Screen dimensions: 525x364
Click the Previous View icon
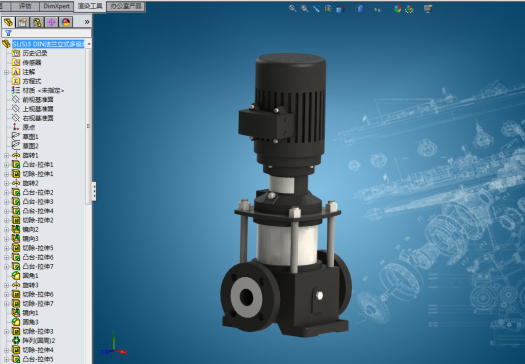[x=316, y=9]
